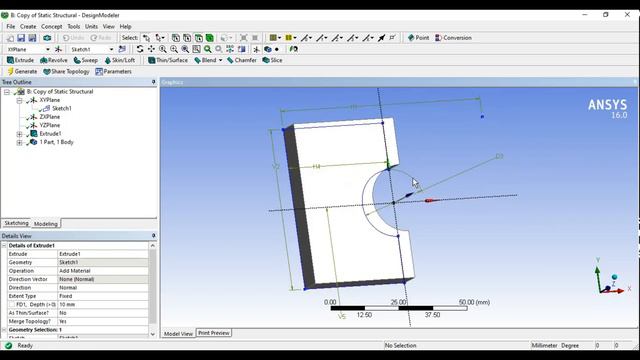Image resolution: width=640 pixels, height=360 pixels.
Task: Open the Blend dropdown arrow
Action: (x=220, y=60)
